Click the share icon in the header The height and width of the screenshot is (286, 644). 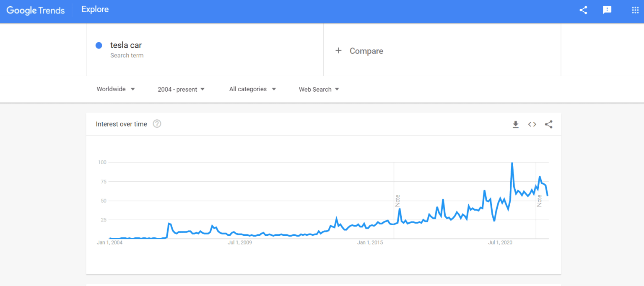[583, 10]
